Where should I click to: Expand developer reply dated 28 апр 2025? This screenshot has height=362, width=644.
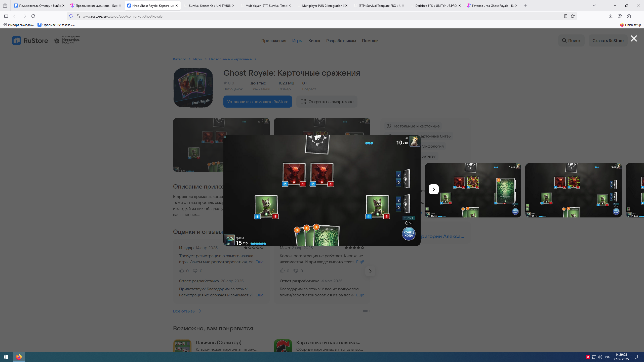(x=259, y=295)
